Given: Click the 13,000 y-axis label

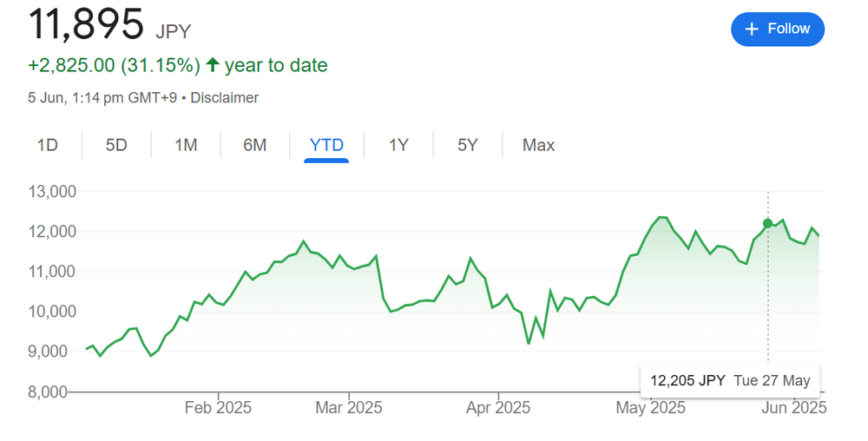Looking at the screenshot, I should click(x=52, y=192).
